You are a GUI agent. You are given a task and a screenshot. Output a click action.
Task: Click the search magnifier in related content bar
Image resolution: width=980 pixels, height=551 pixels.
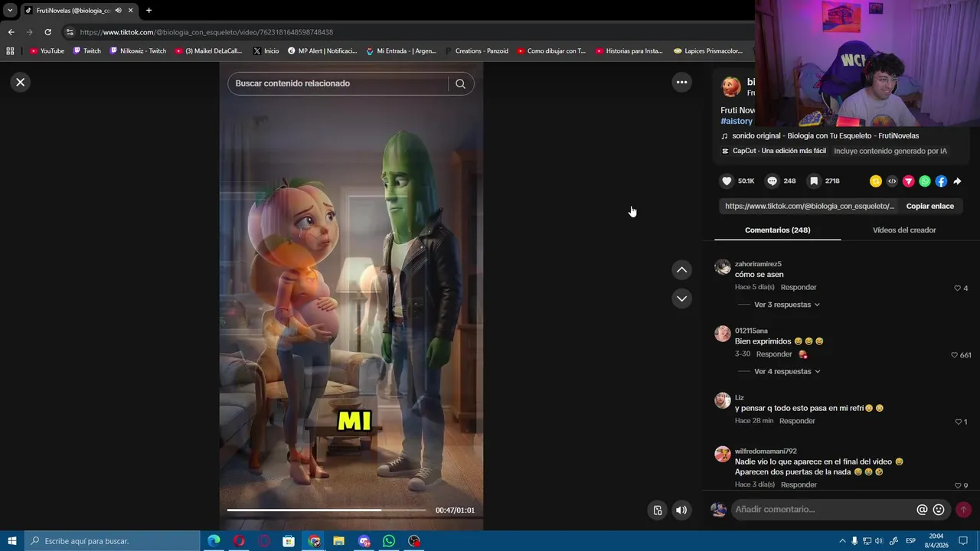tap(460, 83)
